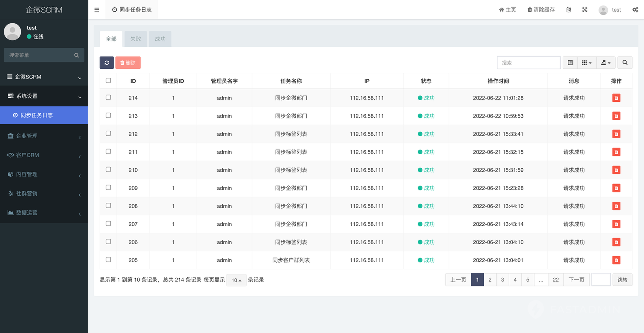Delete log row with ID 214
644x333 pixels.
tap(616, 98)
